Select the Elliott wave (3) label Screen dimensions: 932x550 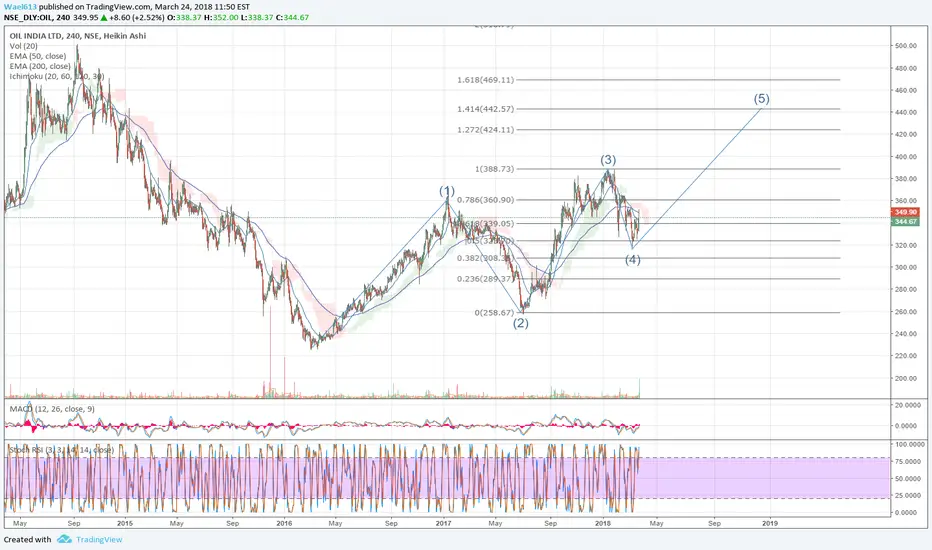point(607,160)
